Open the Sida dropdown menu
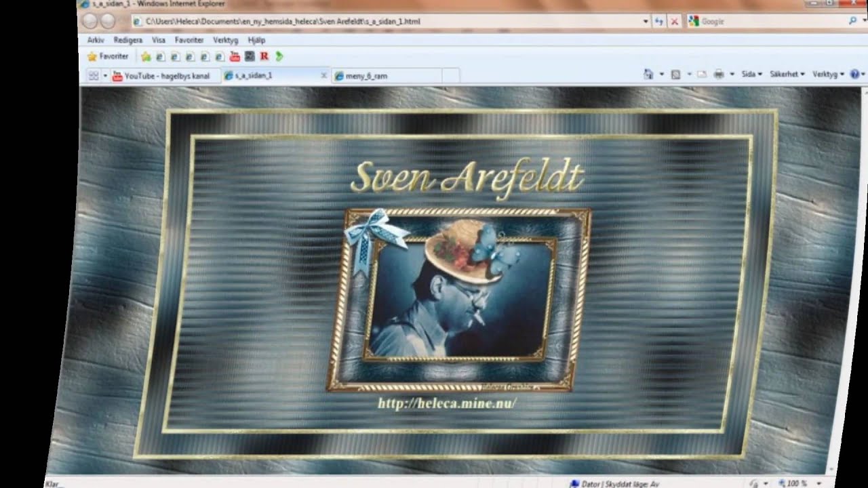 tap(751, 75)
